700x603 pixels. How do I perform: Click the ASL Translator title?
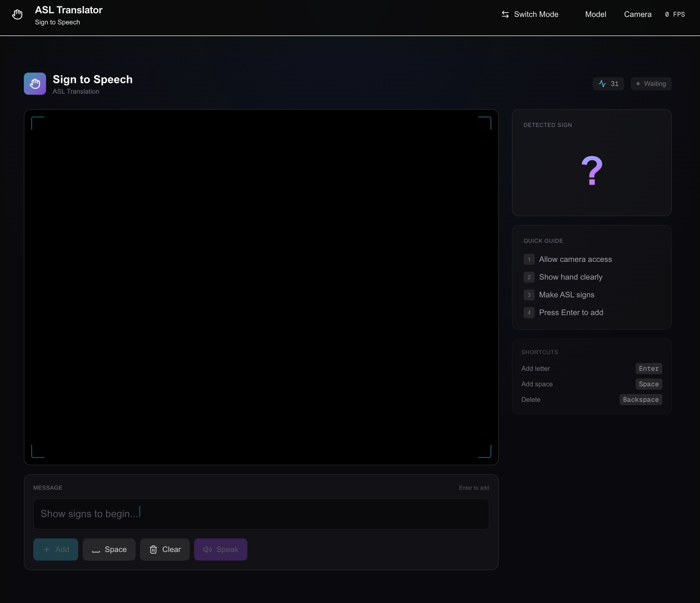(69, 10)
